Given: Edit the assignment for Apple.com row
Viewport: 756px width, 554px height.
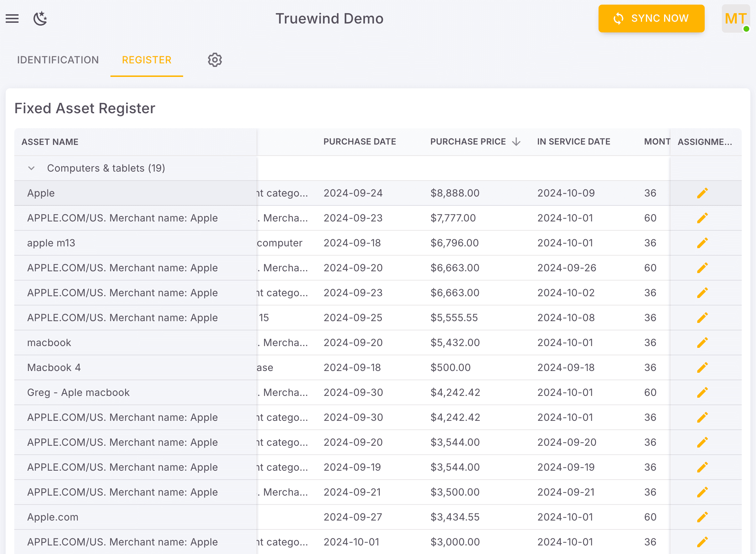Looking at the screenshot, I should point(702,517).
